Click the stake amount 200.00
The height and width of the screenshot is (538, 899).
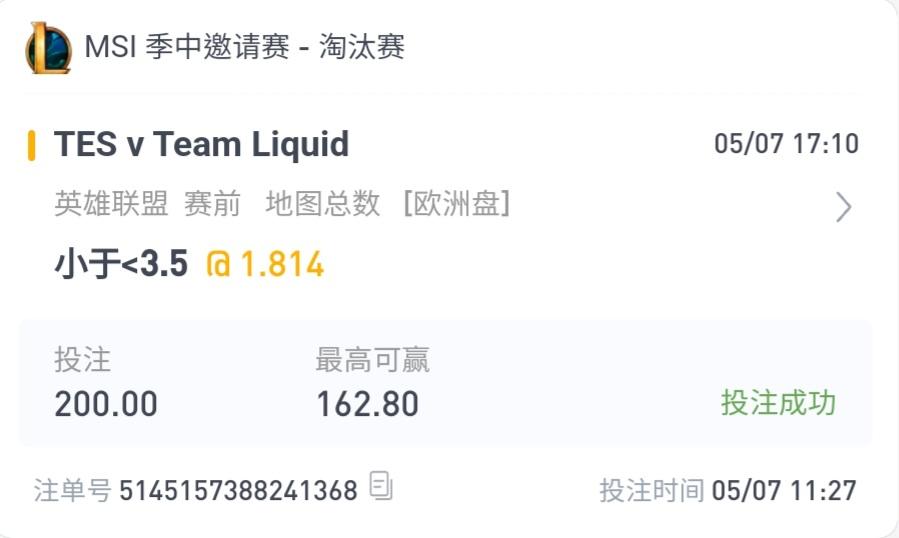click(106, 404)
